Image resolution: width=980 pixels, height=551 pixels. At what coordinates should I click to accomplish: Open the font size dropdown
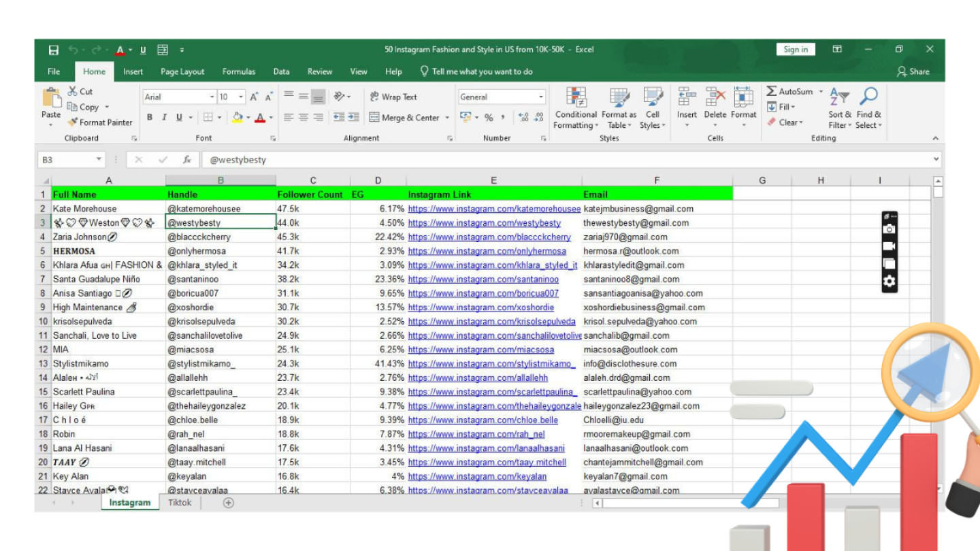(242, 97)
